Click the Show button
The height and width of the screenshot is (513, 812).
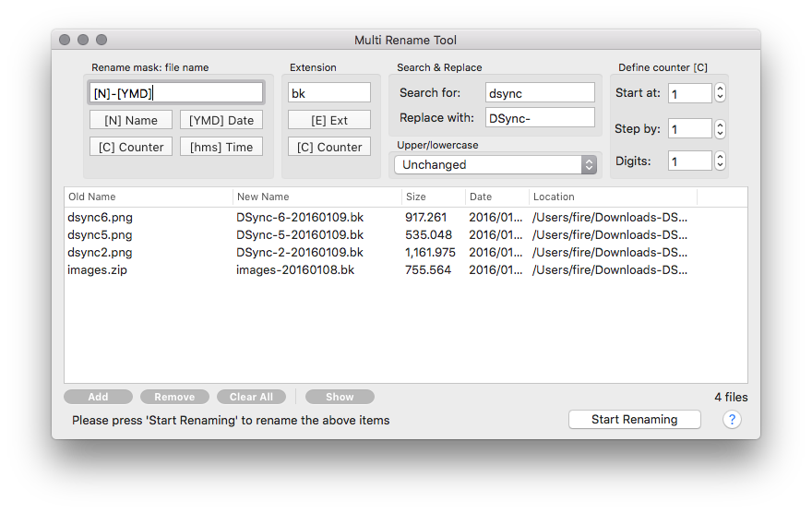pyautogui.click(x=340, y=397)
